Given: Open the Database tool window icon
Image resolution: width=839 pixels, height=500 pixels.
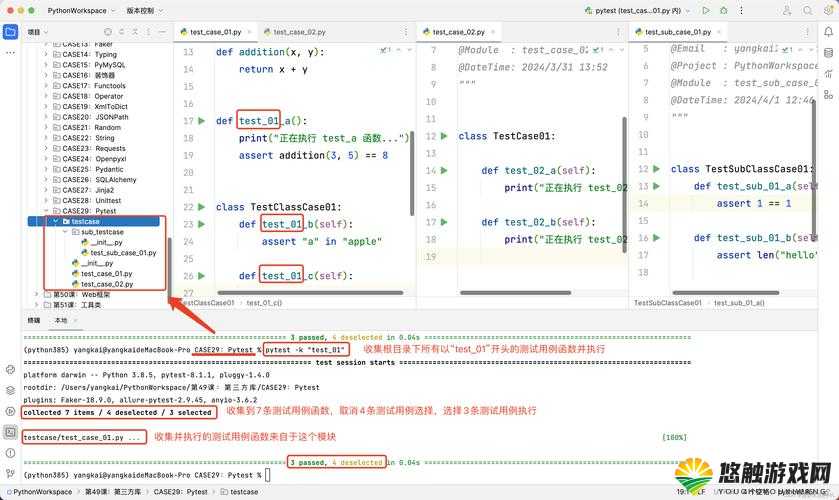Looking at the screenshot, I should click(x=828, y=53).
